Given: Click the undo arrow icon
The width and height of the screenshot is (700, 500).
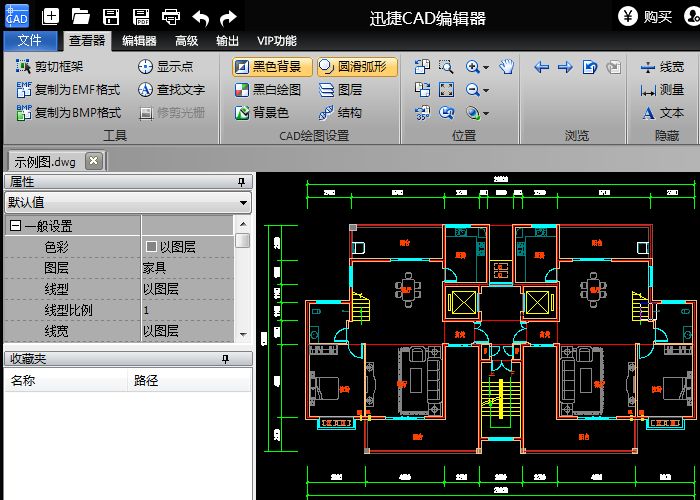Looking at the screenshot, I should pyautogui.click(x=200, y=16).
